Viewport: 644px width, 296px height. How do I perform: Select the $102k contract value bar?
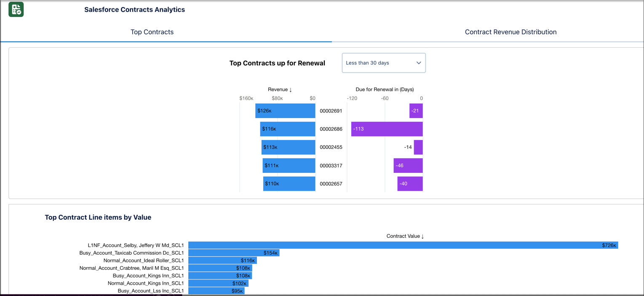coord(218,283)
